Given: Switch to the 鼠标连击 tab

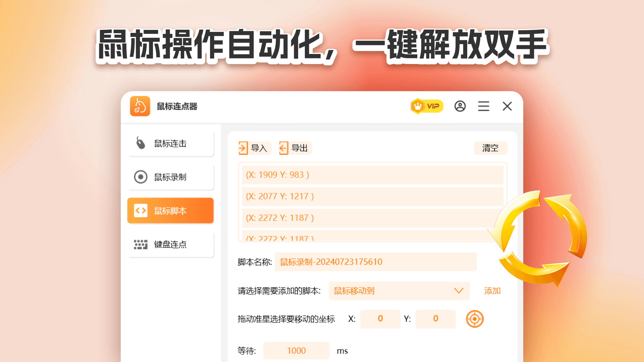Looking at the screenshot, I should pyautogui.click(x=170, y=143).
